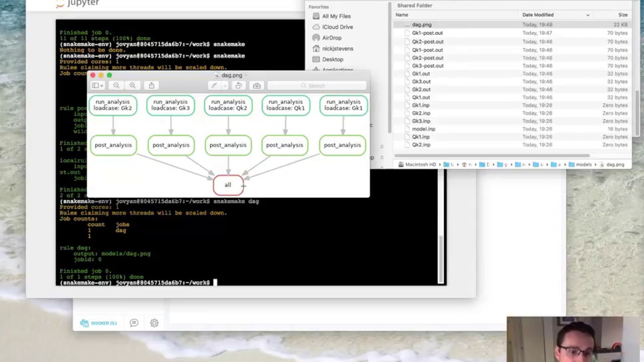644x362 pixels.
Task: Click the terminal command prompt line
Action: [138, 283]
